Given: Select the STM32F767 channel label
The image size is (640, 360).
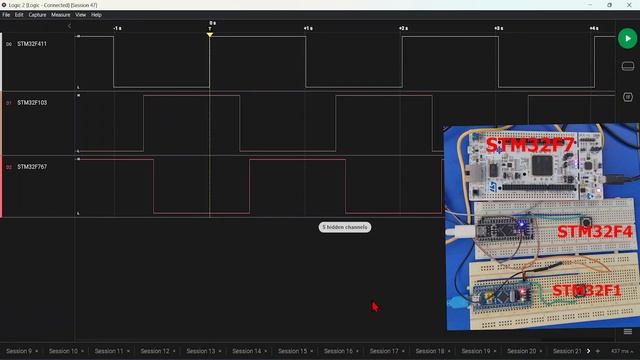Looking at the screenshot, I should click(32, 167).
